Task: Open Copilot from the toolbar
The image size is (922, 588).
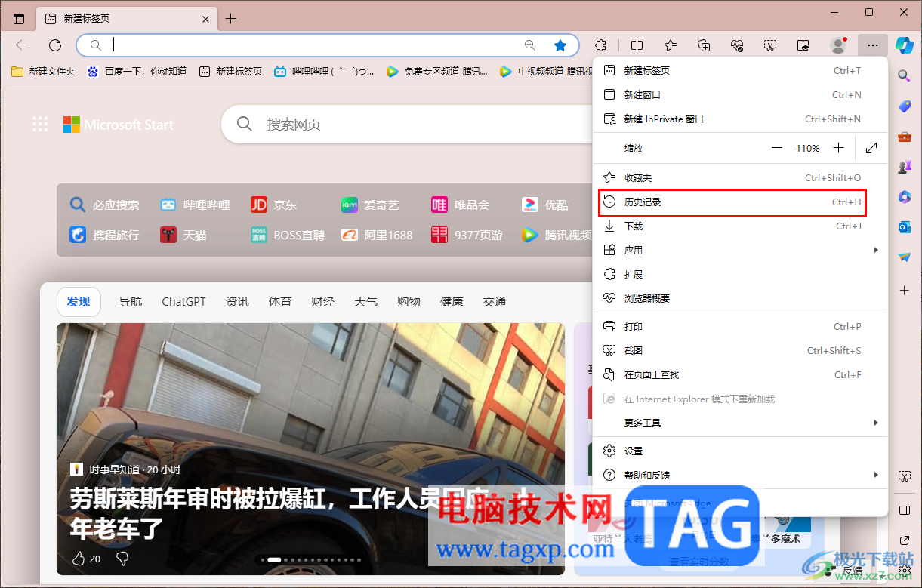Action: (904, 45)
